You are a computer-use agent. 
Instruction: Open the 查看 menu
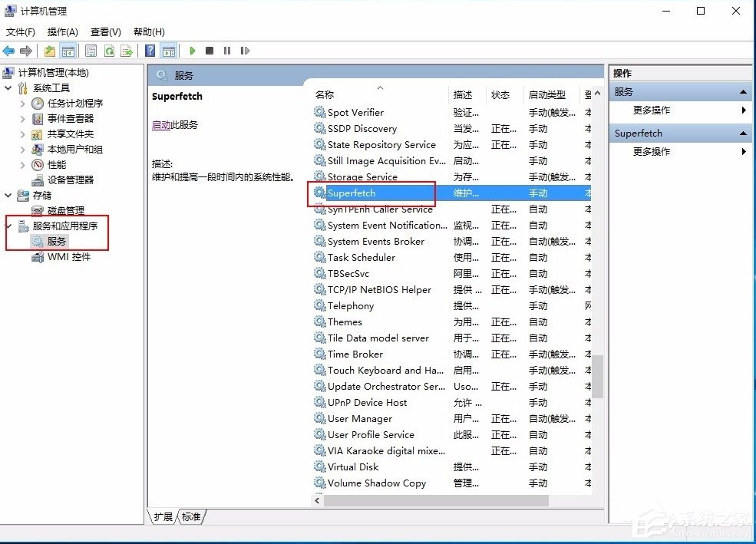click(x=105, y=31)
